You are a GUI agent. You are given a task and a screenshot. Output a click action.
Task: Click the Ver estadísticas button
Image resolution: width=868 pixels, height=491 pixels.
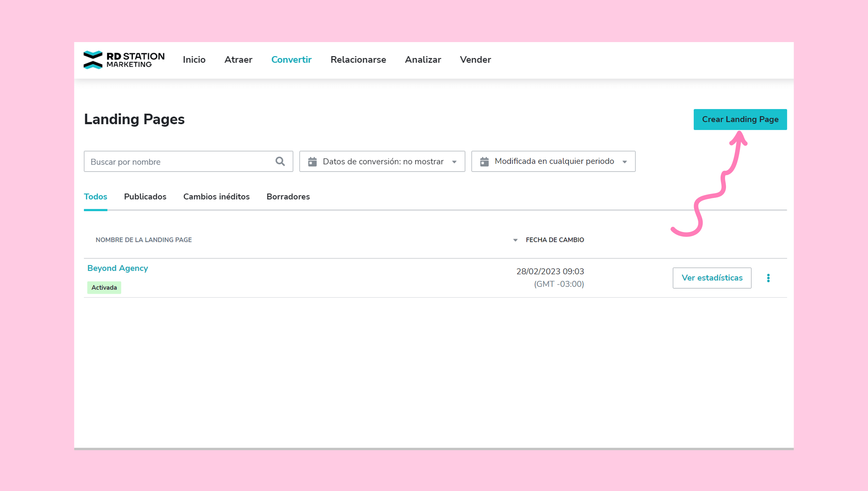point(712,278)
